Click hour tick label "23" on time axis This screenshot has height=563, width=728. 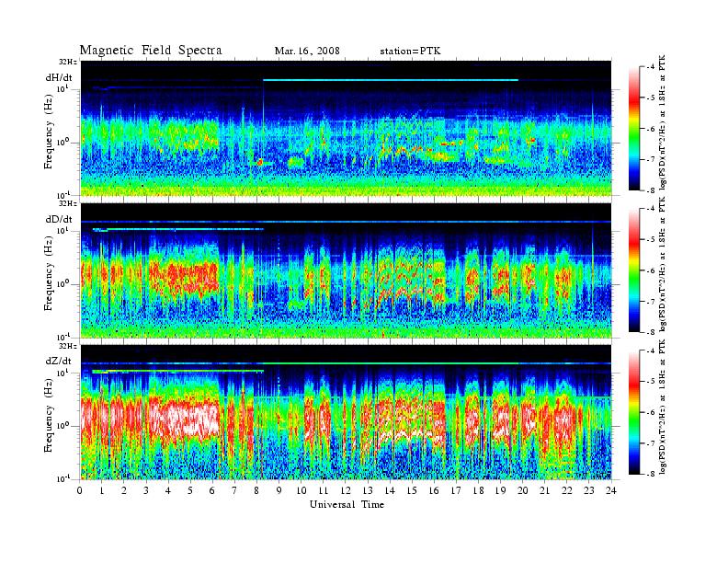click(589, 491)
